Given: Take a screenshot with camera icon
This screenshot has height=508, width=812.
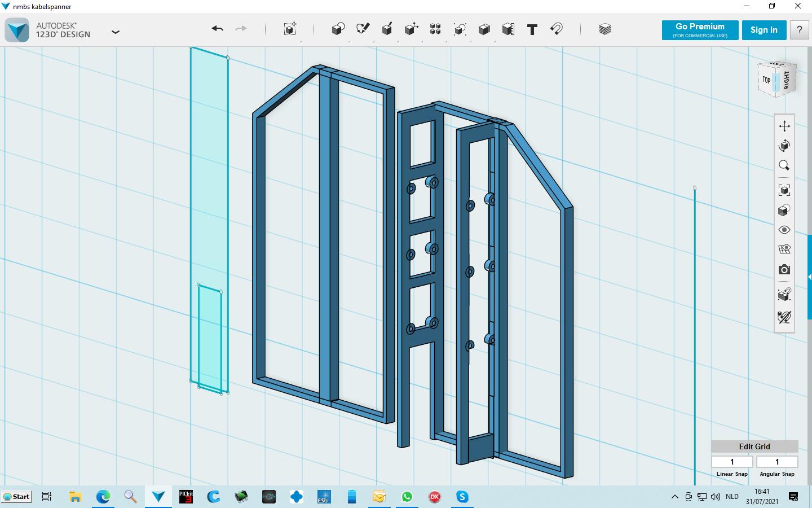Looking at the screenshot, I should point(784,270).
